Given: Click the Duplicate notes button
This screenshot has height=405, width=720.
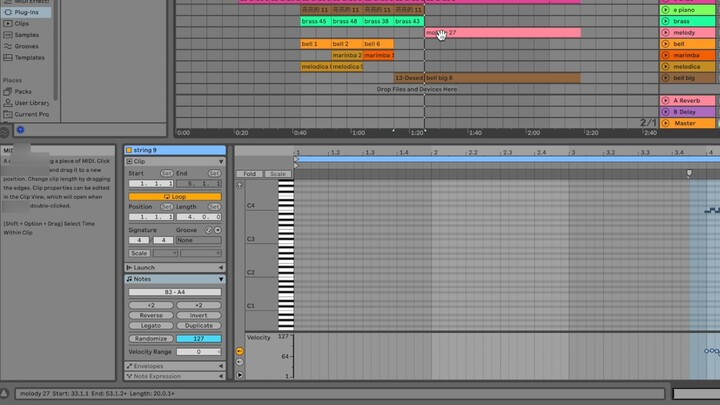Looking at the screenshot, I should point(199,326).
